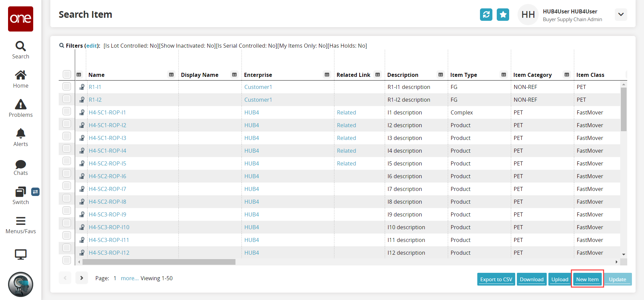Open the H4-SC1-ROP-I2 item link
This screenshot has height=300, width=644.
pos(107,125)
